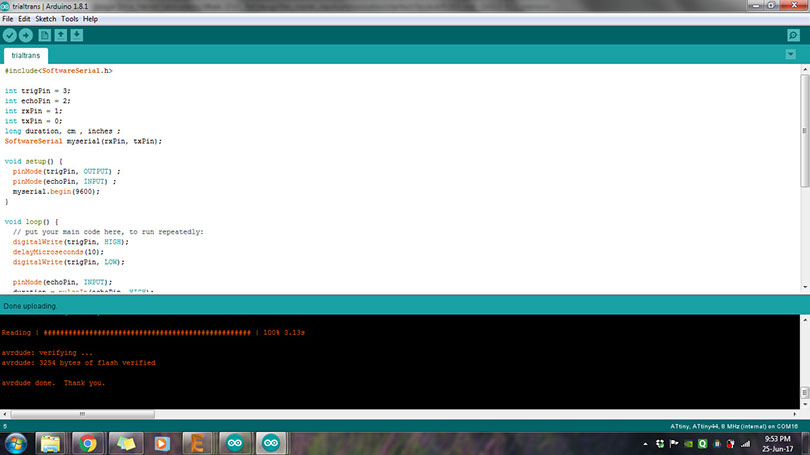The image size is (810, 455).
Task: Open the Windows Start button
Action: [x=15, y=444]
